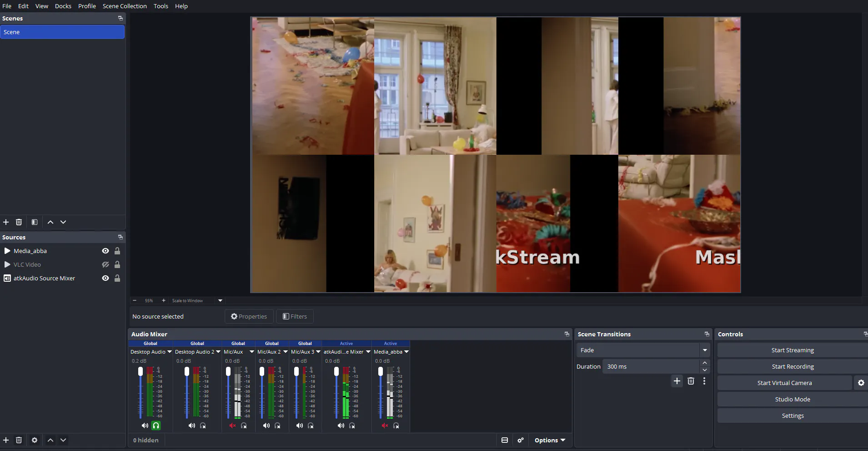This screenshot has width=868, height=451.
Task: Open transition properties three-dot menu
Action: coord(704,381)
